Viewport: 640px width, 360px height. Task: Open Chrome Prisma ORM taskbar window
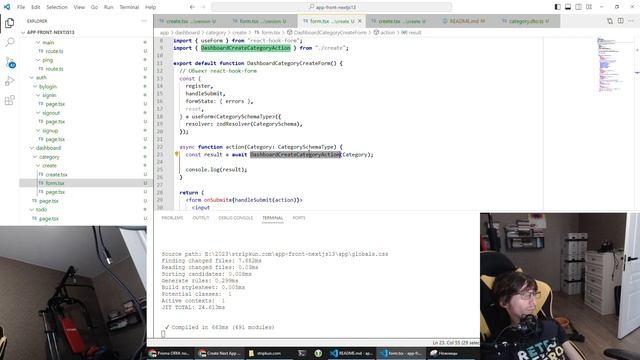pos(169,353)
